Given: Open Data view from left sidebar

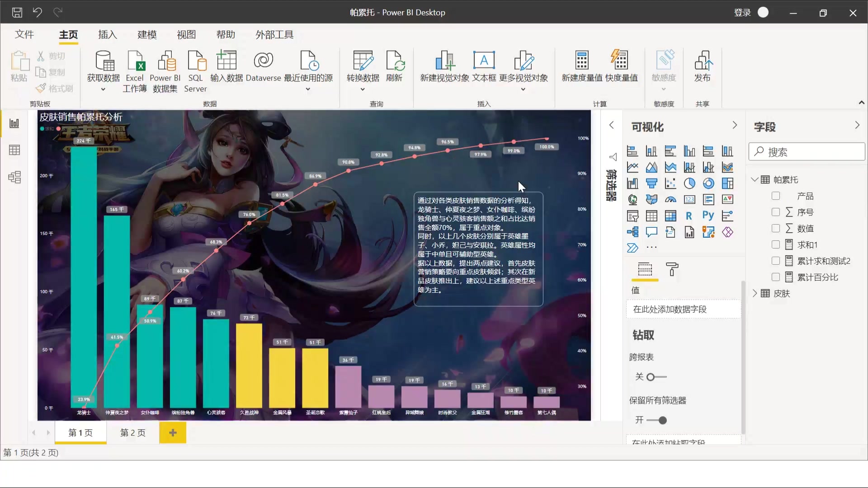Looking at the screenshot, I should [14, 150].
